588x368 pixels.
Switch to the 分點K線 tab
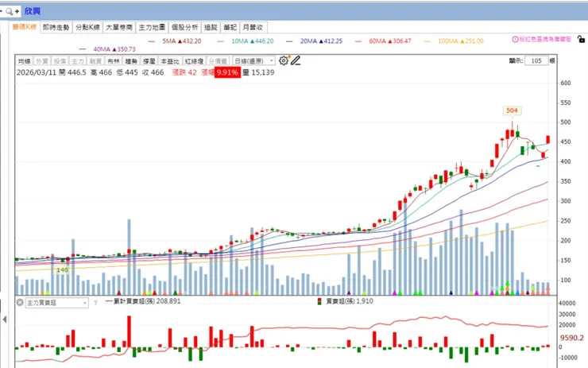click(x=87, y=27)
